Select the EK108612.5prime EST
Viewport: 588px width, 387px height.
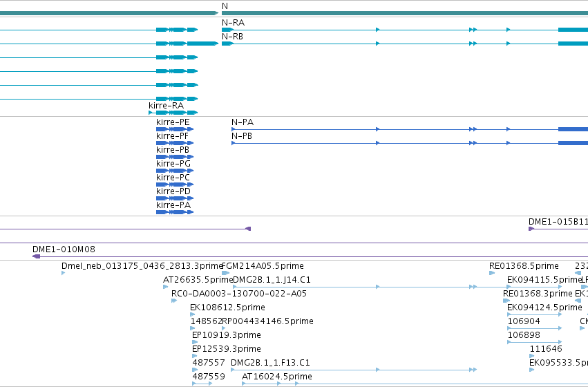pos(192,314)
